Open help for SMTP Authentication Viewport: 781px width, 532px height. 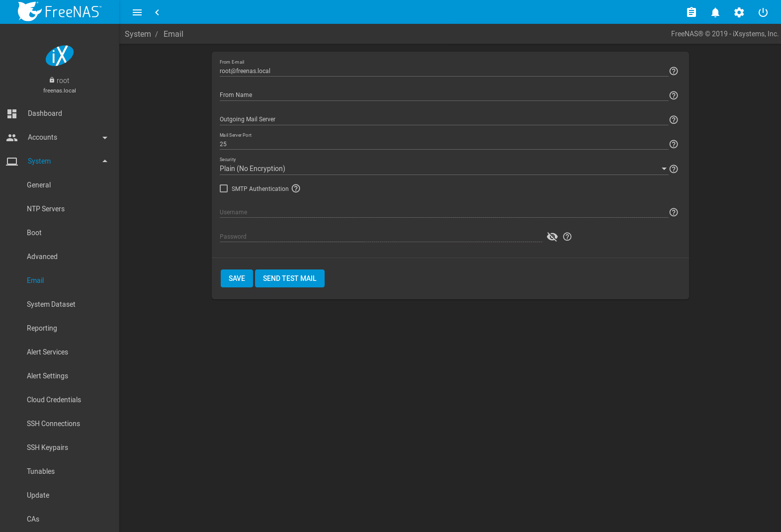pyautogui.click(x=296, y=188)
